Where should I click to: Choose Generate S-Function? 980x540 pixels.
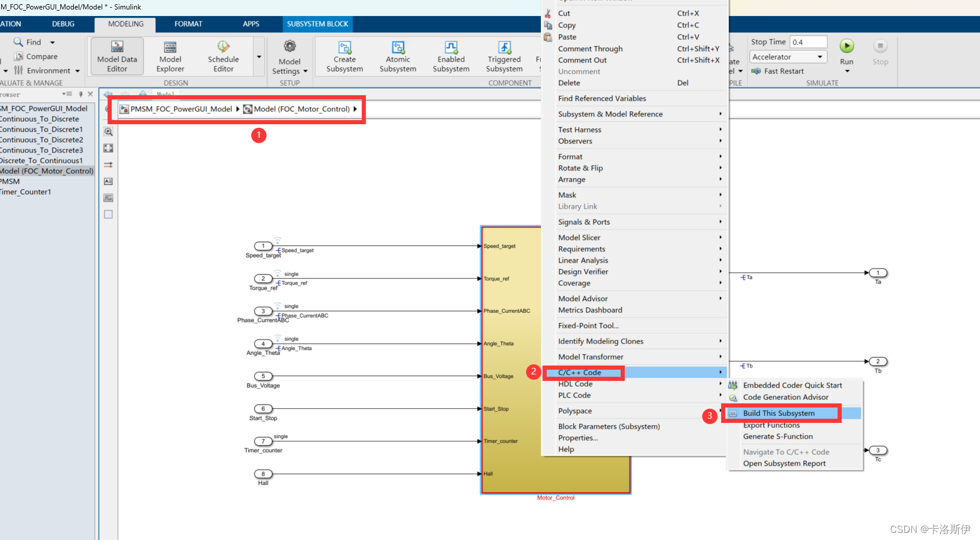(x=794, y=436)
